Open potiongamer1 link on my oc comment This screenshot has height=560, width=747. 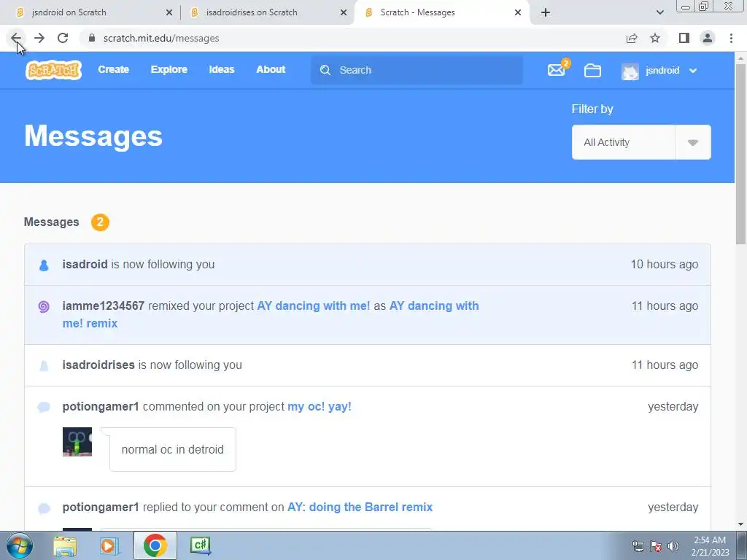click(101, 407)
